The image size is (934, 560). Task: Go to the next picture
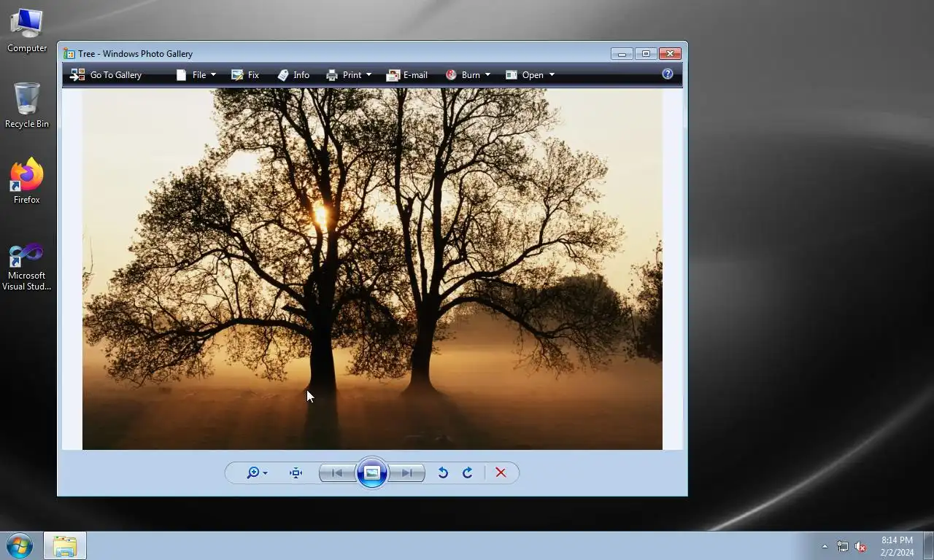click(x=406, y=472)
